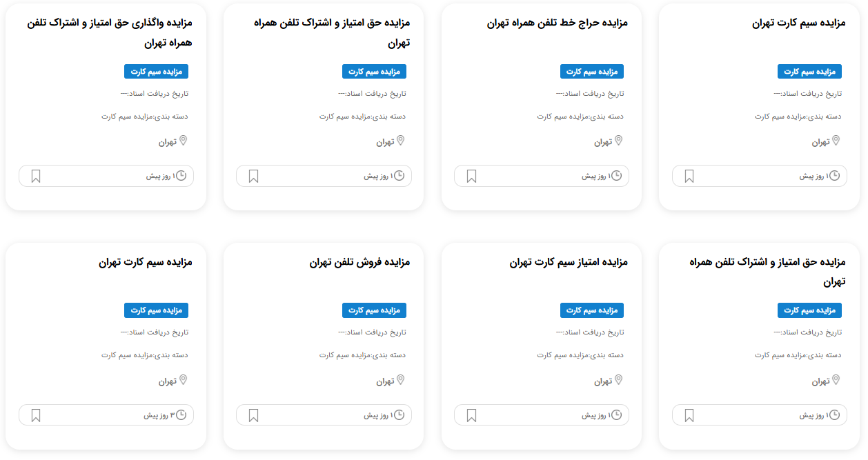This screenshot has height=460, width=868.
Task: Click 'دسته بندی' category line on 'فروش تلفن' card
Action: [362, 355]
